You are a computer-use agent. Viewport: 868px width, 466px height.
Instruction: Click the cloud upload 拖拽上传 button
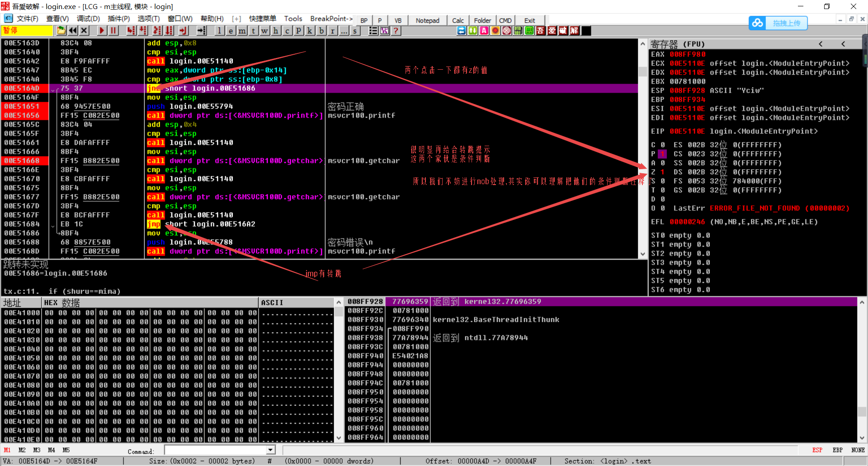tap(778, 23)
